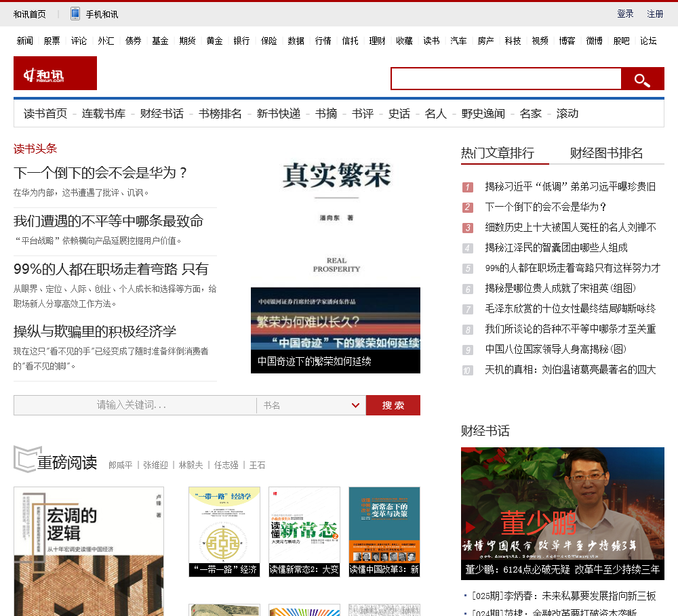Open 野史逸闻 navigation item
The image size is (678, 616).
coord(483,114)
